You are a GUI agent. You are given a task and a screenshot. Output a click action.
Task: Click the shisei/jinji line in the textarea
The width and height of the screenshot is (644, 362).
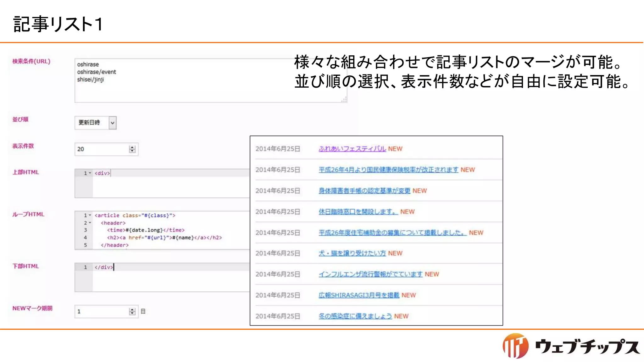pyautogui.click(x=91, y=80)
